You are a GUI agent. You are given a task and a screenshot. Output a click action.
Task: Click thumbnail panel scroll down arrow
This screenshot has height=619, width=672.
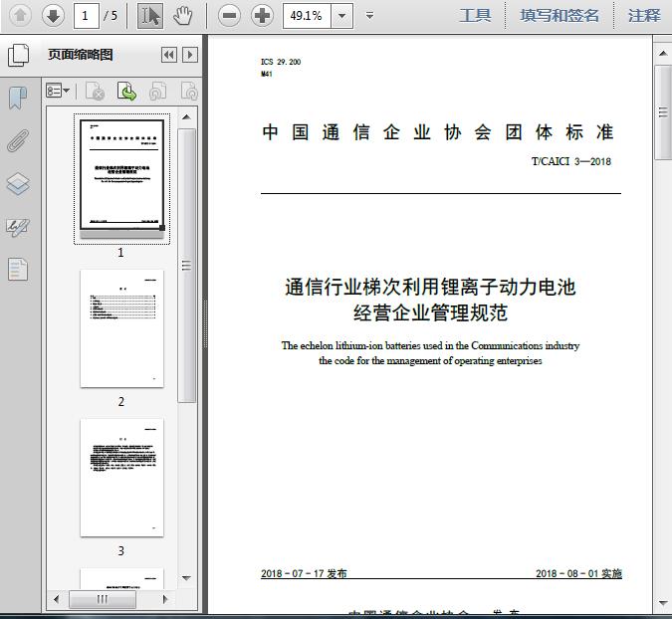186,578
